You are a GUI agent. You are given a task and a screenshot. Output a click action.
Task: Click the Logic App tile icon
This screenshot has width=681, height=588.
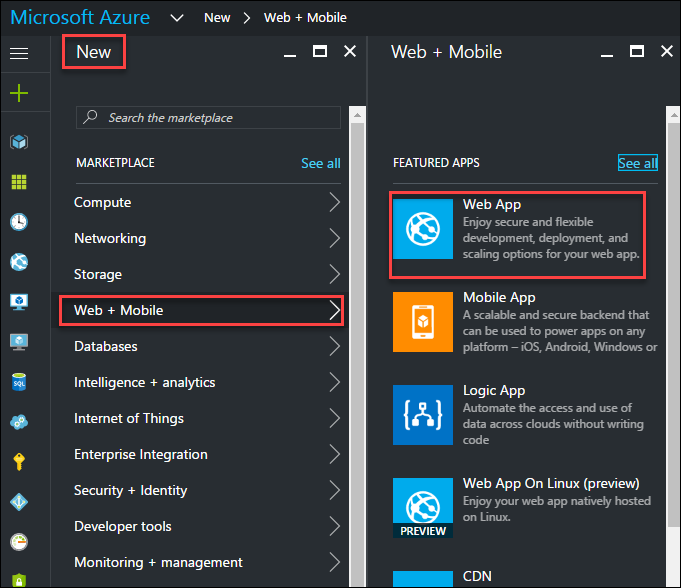tap(423, 415)
